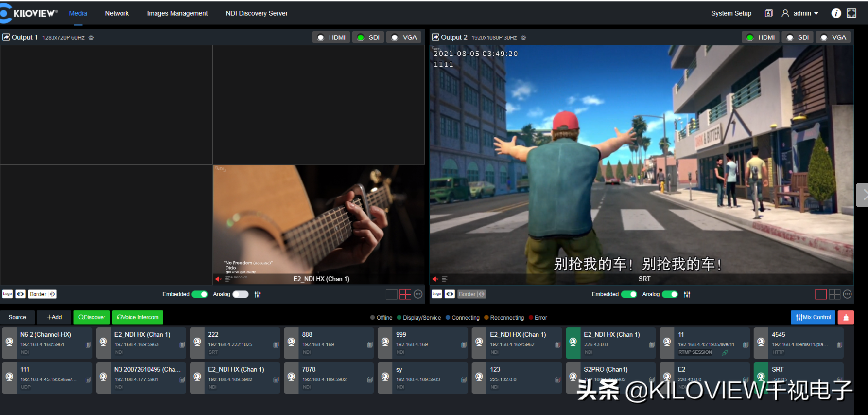The height and width of the screenshot is (415, 868).
Task: Open the Output 1 pop-out icon
Action: pyautogui.click(x=6, y=37)
